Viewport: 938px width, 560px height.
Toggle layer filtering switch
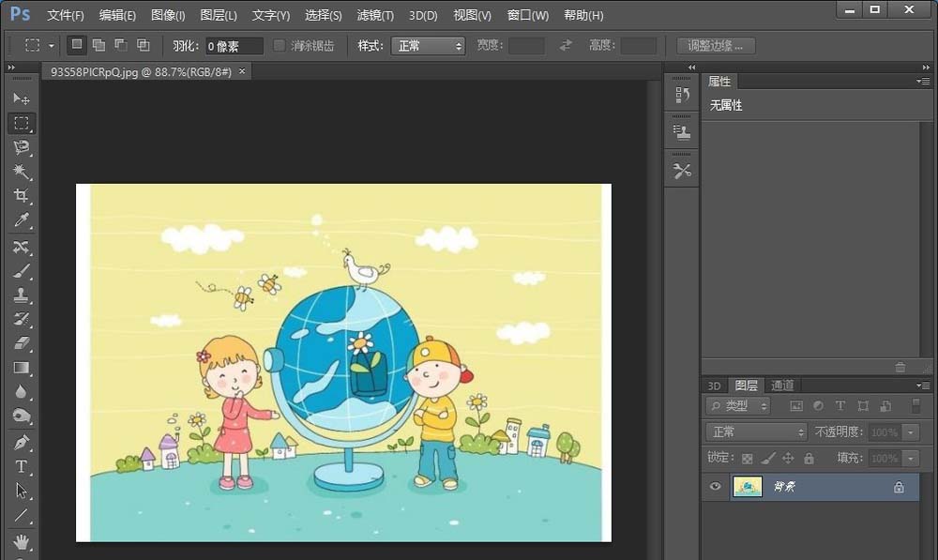tap(915, 405)
